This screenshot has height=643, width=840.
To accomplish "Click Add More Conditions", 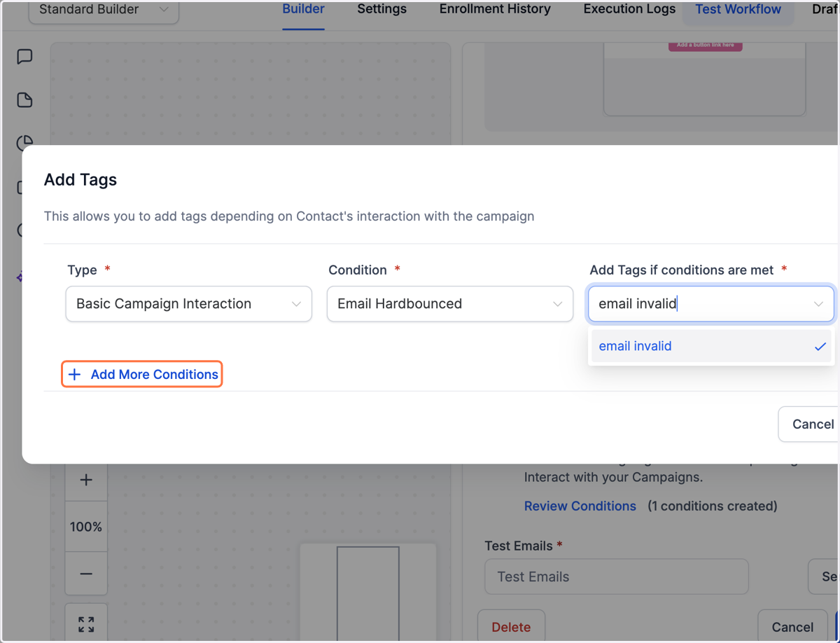I will click(x=143, y=375).
